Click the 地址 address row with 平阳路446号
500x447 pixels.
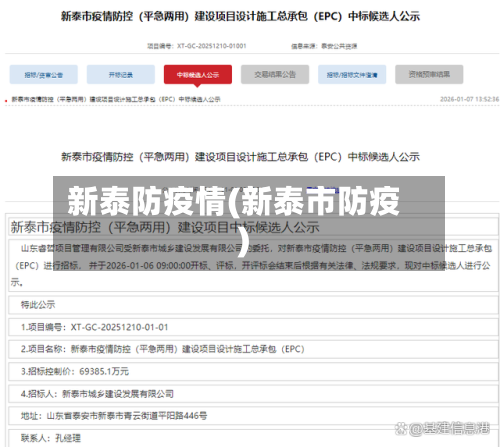(253, 416)
